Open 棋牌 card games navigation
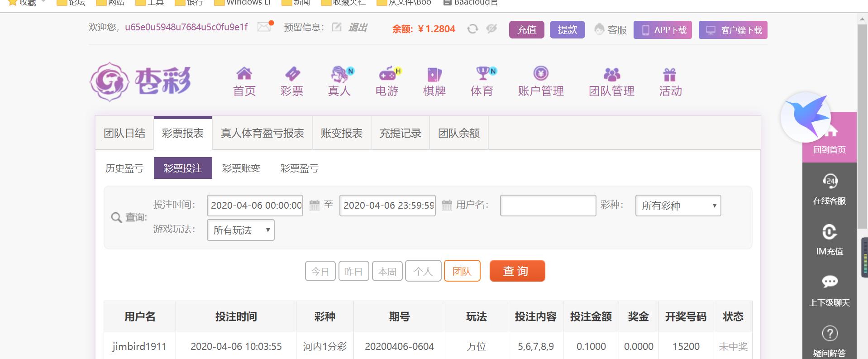Image resolution: width=868 pixels, height=359 pixels. [x=434, y=82]
